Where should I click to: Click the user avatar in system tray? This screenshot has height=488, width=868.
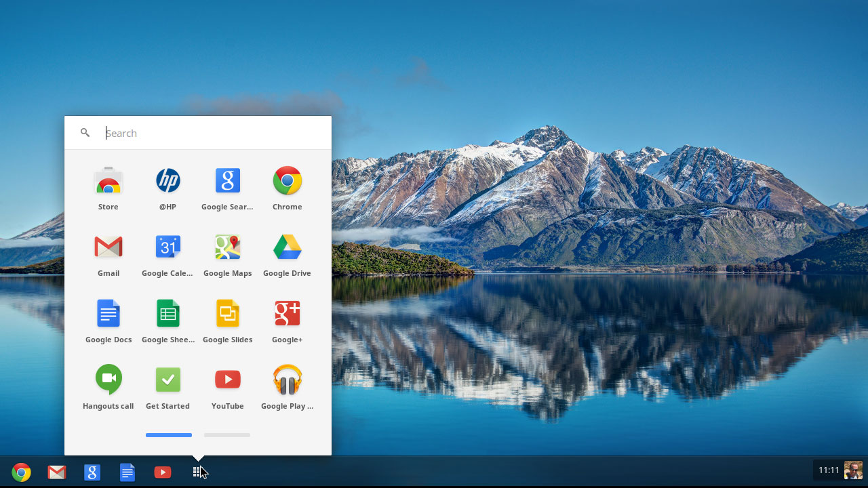(853, 470)
